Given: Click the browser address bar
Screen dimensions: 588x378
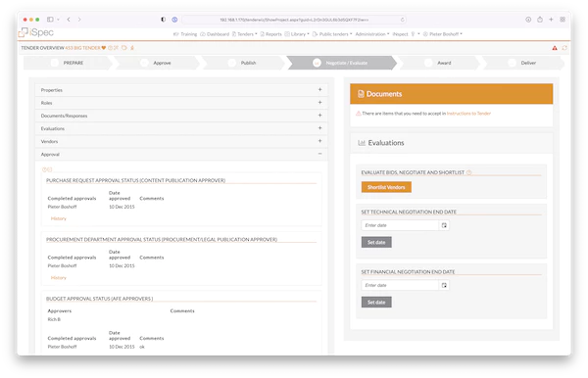Looking at the screenshot, I should click(x=294, y=20).
